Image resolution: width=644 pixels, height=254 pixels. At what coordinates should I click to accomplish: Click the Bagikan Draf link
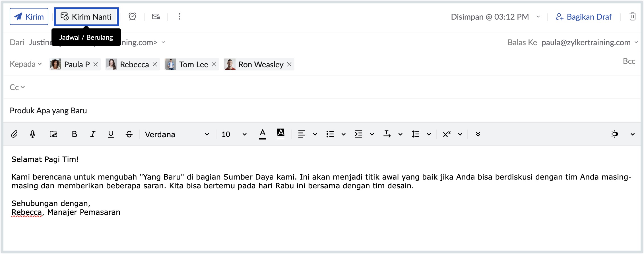pos(584,17)
